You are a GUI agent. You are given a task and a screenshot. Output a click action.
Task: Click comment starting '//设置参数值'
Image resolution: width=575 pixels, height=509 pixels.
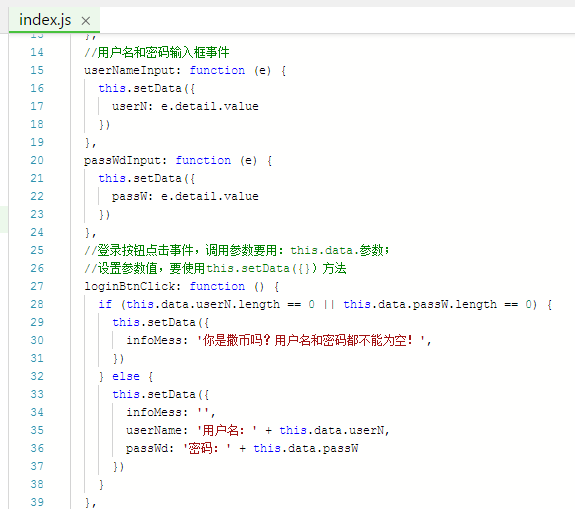[215, 268]
